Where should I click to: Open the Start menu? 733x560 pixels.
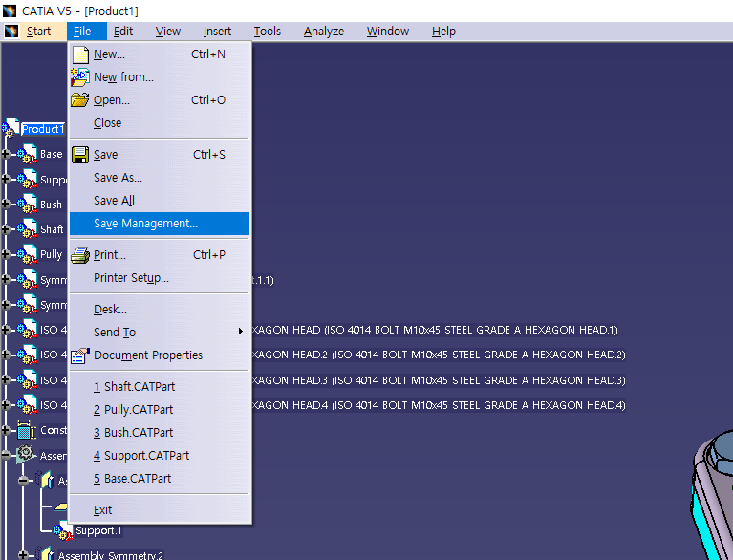pyautogui.click(x=38, y=32)
